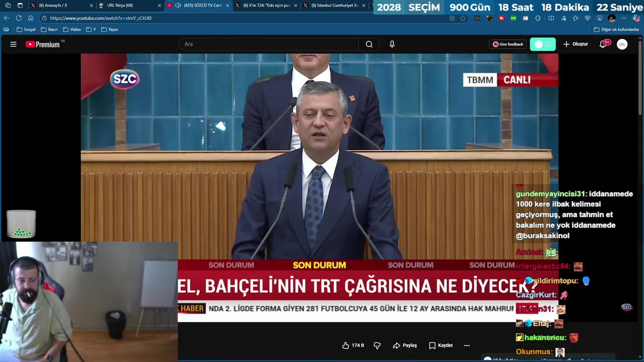Run the search with the magnifier button
Viewport: 644px width, 362px height.
click(369, 44)
